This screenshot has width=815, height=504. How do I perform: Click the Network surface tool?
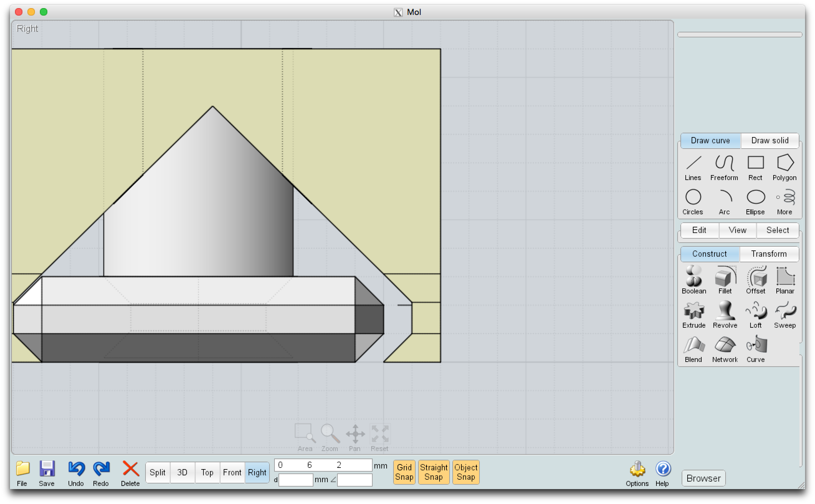(725, 349)
